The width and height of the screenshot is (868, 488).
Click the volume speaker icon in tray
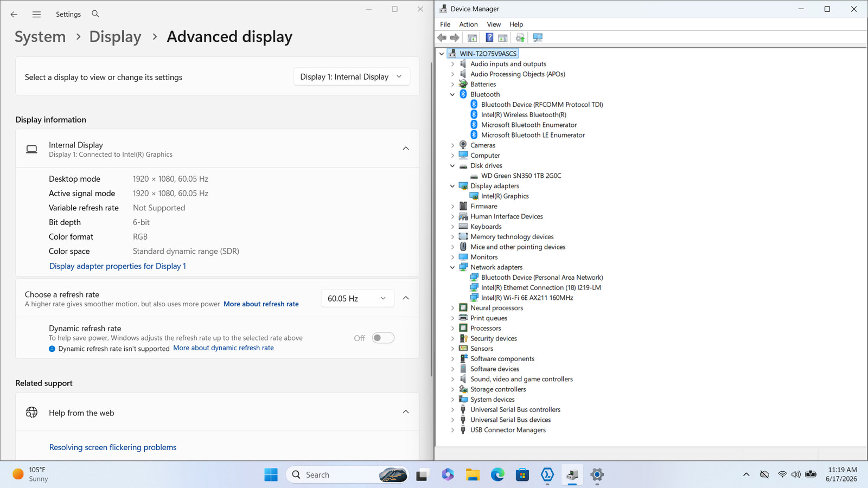[796, 475]
